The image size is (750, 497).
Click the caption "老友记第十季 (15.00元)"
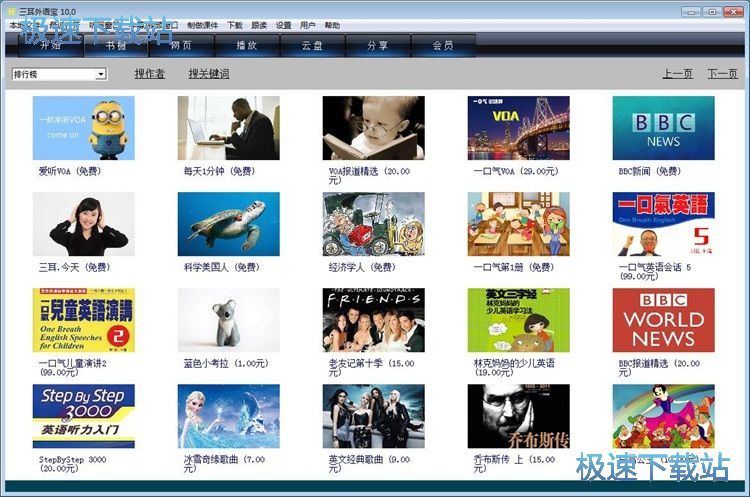tap(372, 368)
